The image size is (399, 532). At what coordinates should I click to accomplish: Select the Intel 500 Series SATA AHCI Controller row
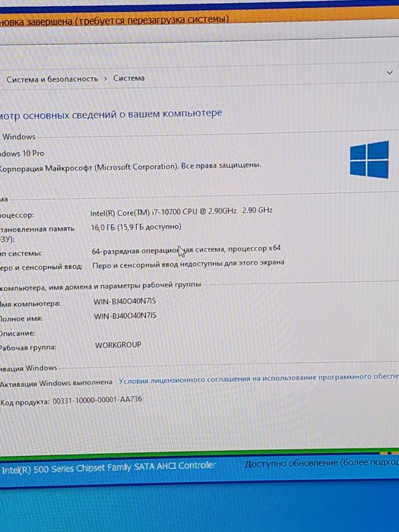point(109,468)
